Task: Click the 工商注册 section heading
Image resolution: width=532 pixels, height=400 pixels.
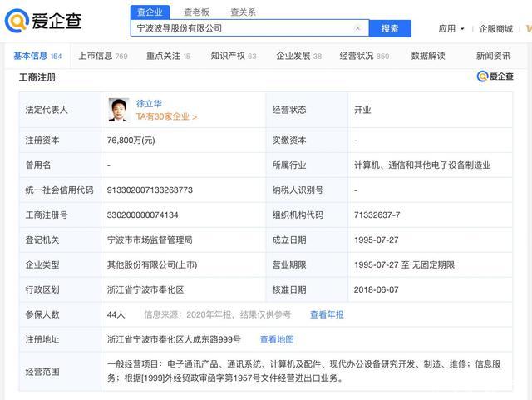Action: (x=37, y=77)
